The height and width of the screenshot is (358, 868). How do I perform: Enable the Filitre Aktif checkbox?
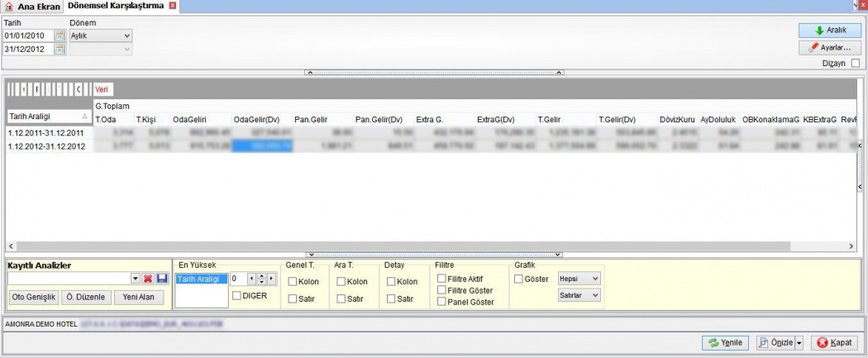[441, 279]
